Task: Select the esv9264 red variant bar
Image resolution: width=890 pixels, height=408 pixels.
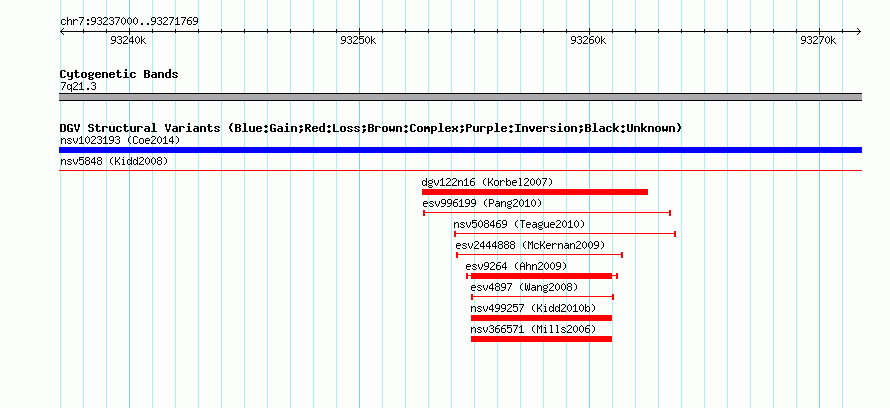Action: click(x=541, y=276)
